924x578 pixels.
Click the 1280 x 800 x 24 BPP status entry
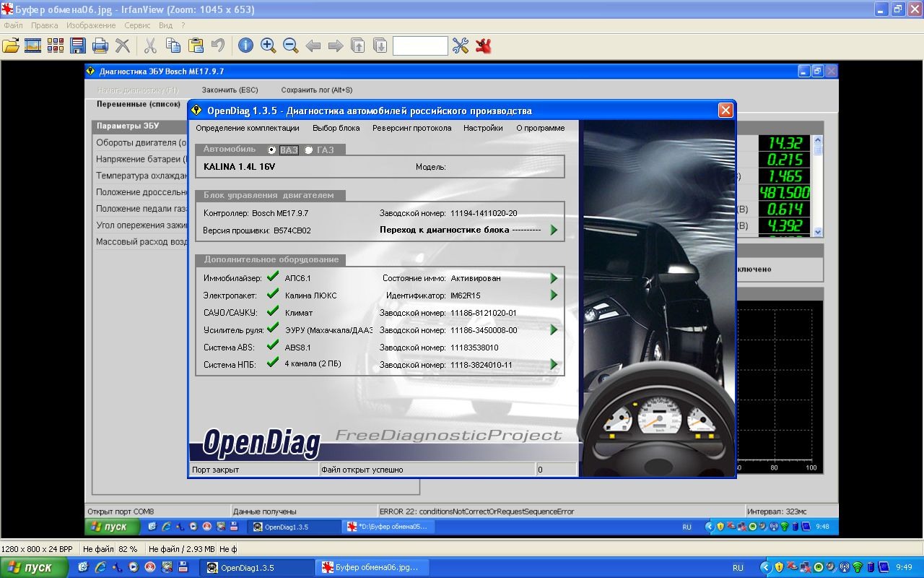point(37,549)
